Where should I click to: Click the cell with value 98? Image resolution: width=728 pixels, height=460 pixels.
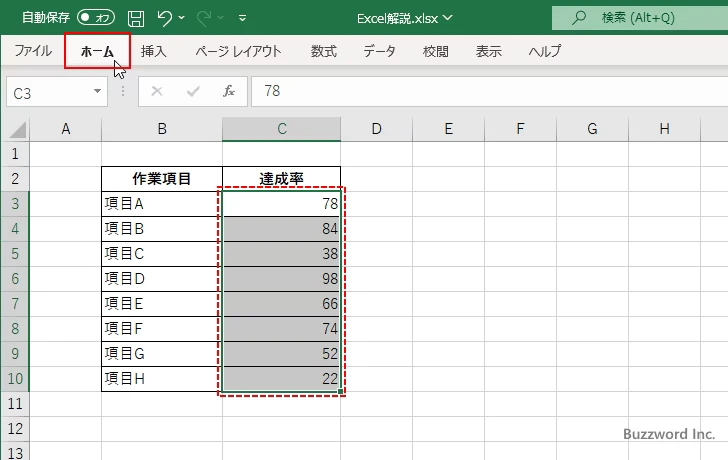(x=281, y=279)
